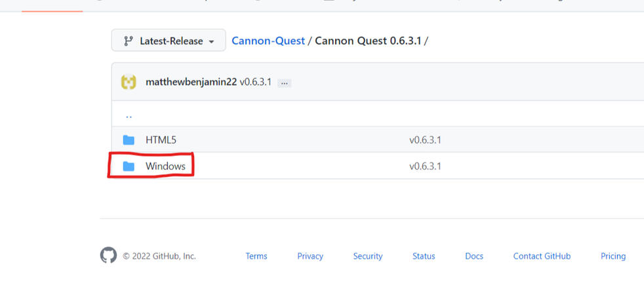Expand the commit message ellipsis button
644x285 pixels.
284,83
